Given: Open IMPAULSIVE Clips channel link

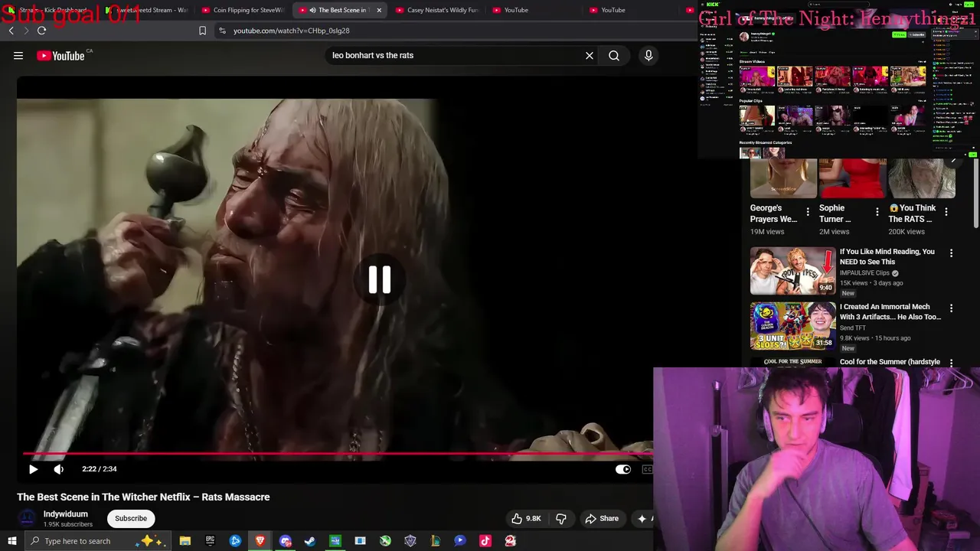Looking at the screenshot, I should tap(864, 272).
